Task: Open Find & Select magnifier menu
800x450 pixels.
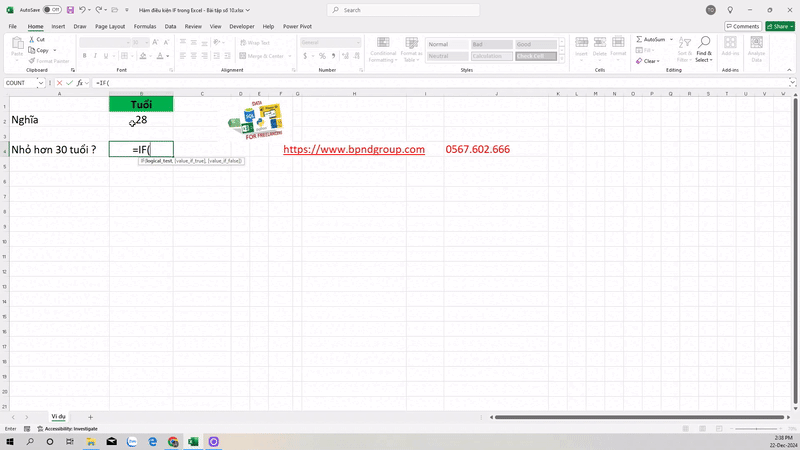Action: click(704, 49)
